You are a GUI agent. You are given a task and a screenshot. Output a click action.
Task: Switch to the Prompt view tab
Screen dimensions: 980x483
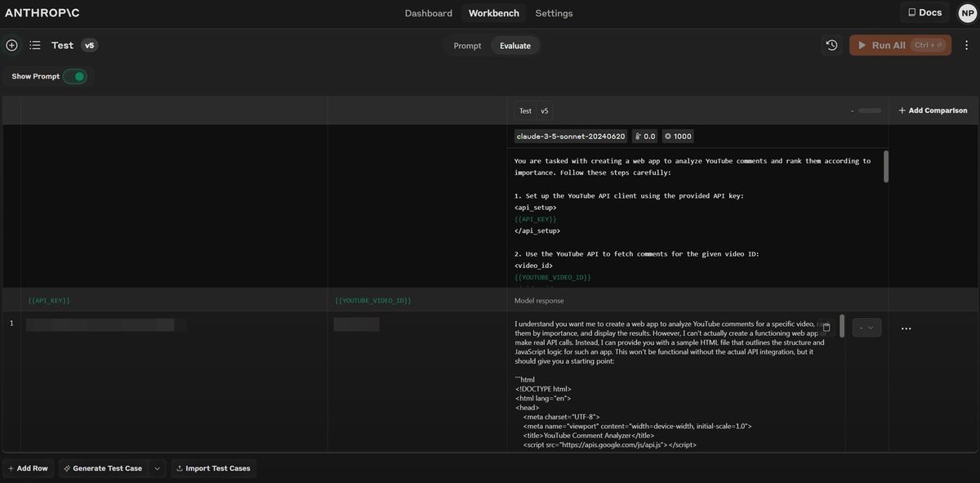467,46
